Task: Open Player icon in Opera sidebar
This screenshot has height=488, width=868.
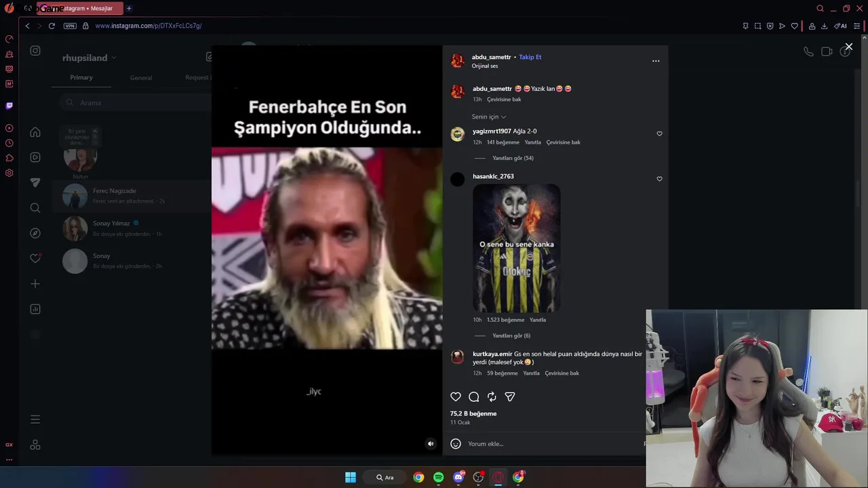Action: 9,128
